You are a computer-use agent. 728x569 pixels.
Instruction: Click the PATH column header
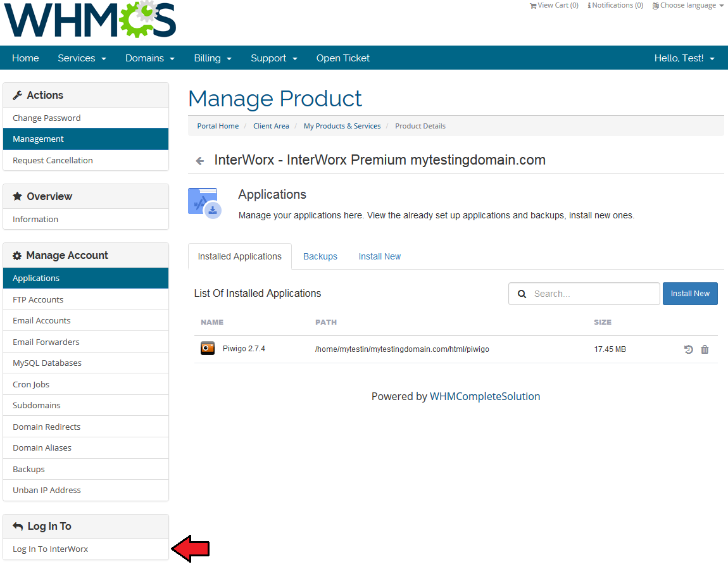coord(326,322)
